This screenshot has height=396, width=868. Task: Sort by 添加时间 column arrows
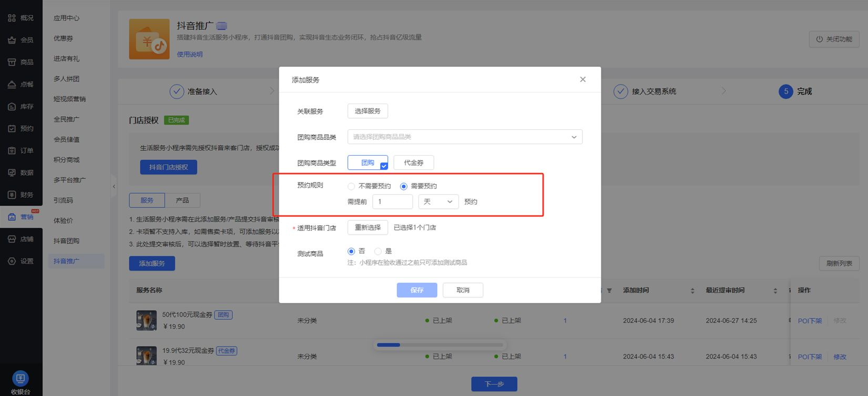(x=692, y=290)
